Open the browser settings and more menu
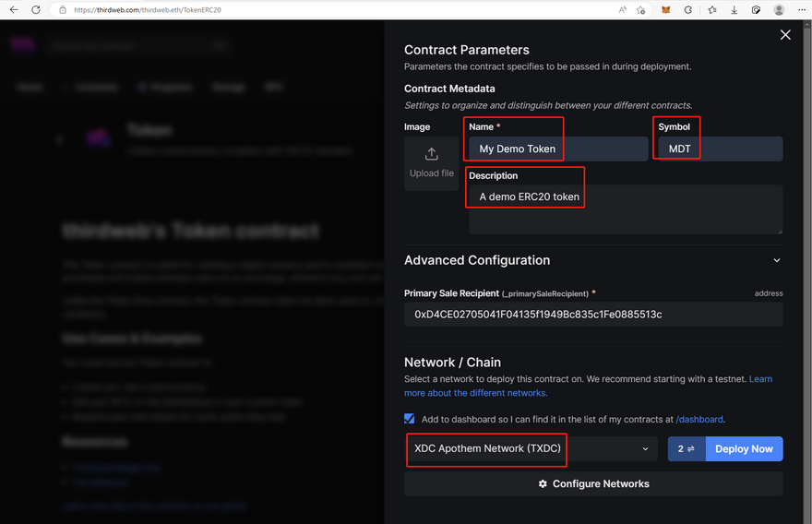The width and height of the screenshot is (812, 524). click(802, 10)
